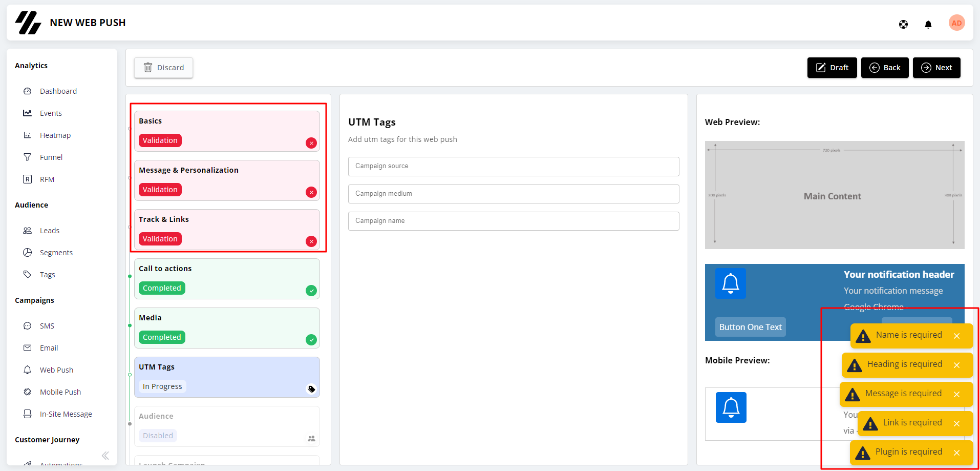
Task: Click the Basics step error icon
Action: tap(311, 143)
